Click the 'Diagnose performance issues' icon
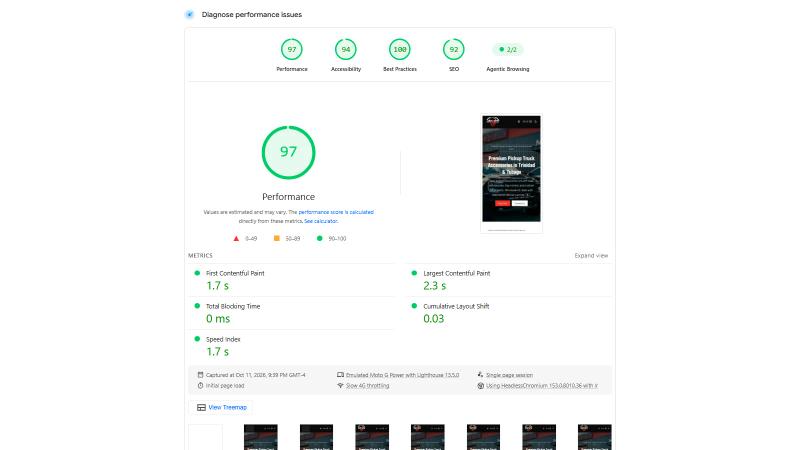This screenshot has width=800, height=450. 189,14
